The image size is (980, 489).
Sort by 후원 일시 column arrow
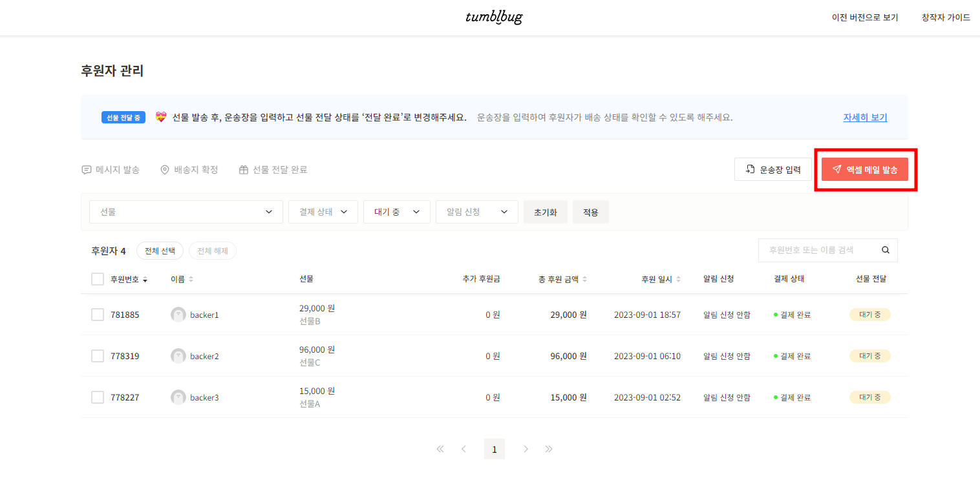click(678, 280)
